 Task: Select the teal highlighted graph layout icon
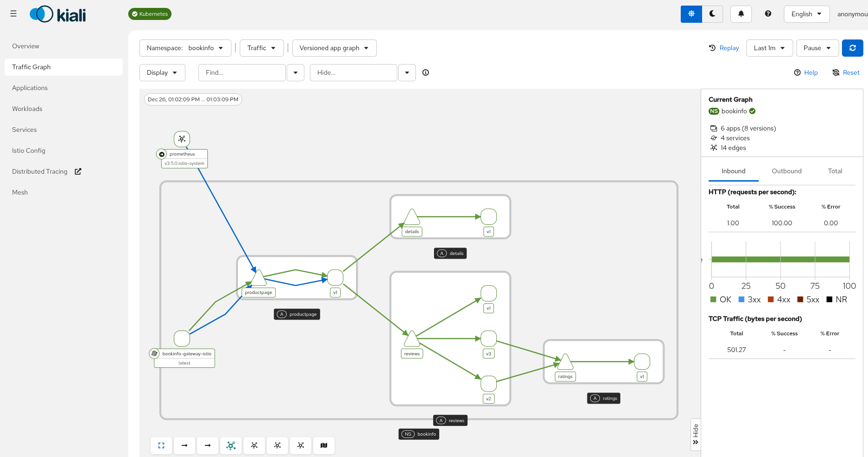pyautogui.click(x=231, y=445)
